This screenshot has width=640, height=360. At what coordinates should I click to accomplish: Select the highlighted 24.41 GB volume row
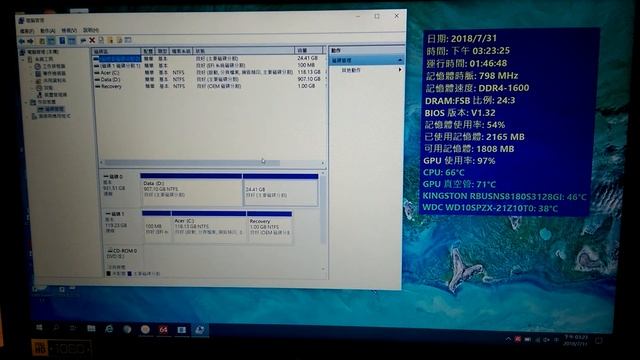(209, 58)
